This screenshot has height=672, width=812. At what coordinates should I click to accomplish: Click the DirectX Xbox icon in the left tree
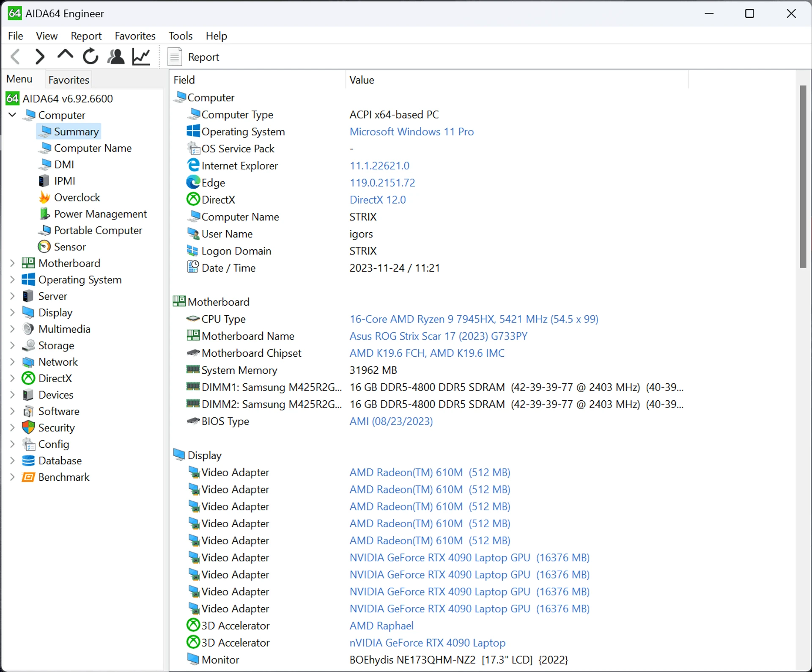[x=28, y=378]
